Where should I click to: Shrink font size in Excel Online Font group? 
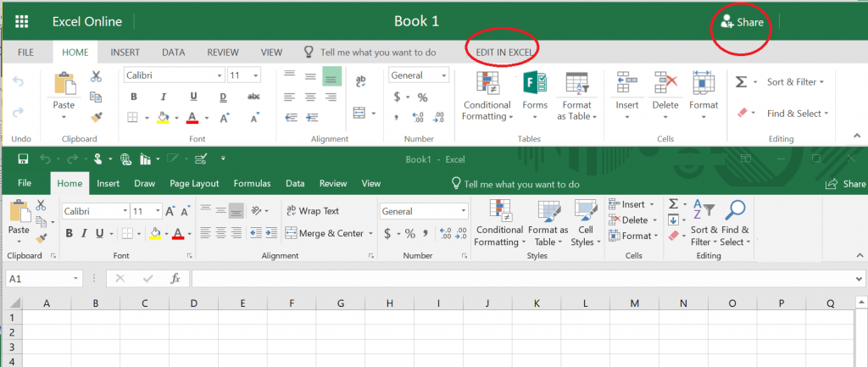pyautogui.click(x=255, y=117)
